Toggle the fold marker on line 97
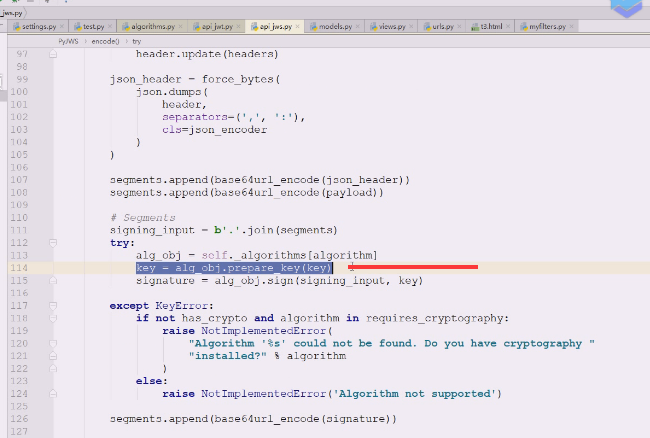Image resolution: width=650 pixels, height=438 pixels. 53,54
